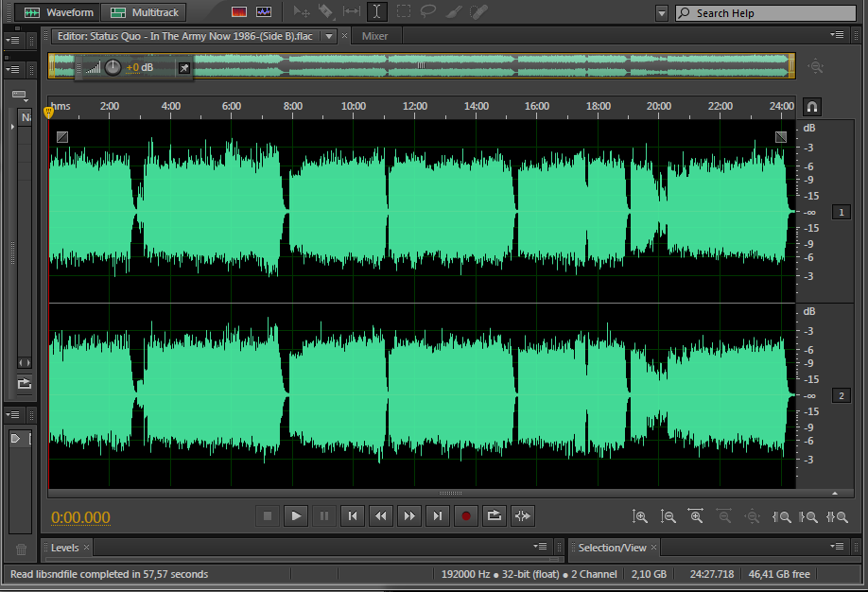The height and width of the screenshot is (592, 868).
Task: Pin the volume HUD in place
Action: click(183, 68)
